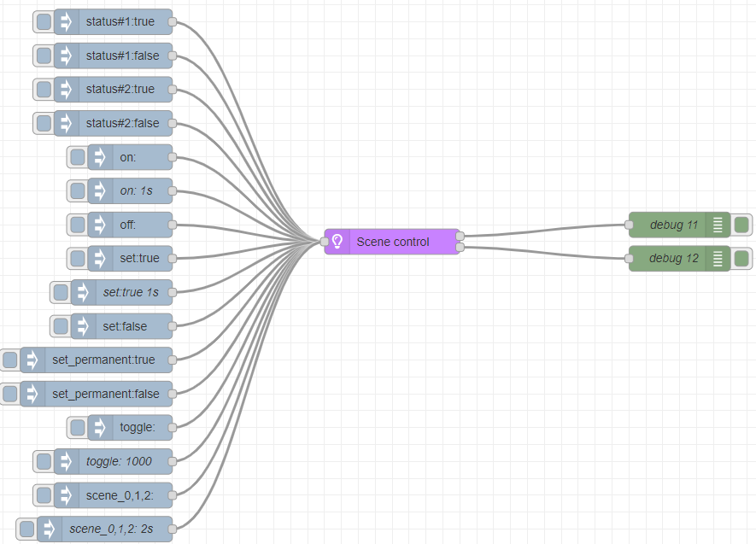
Task: Trigger the 'on:' inject button
Action: (x=78, y=157)
